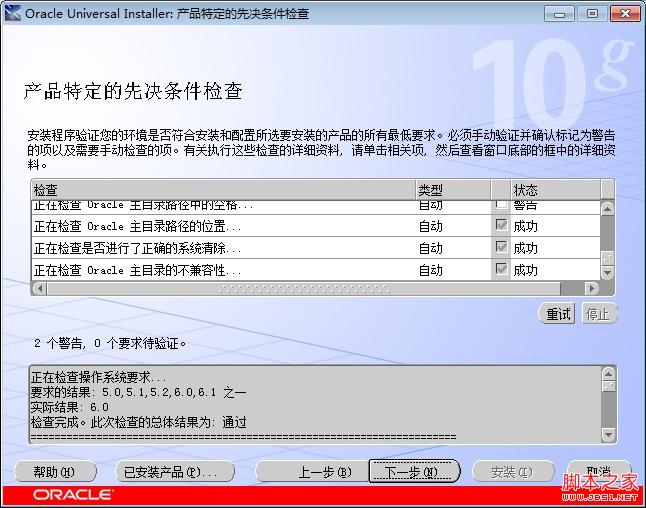Toggle checkbox for 主目录路径中的空格 warning row
Viewport: 646px width, 508px height.
tap(501, 204)
